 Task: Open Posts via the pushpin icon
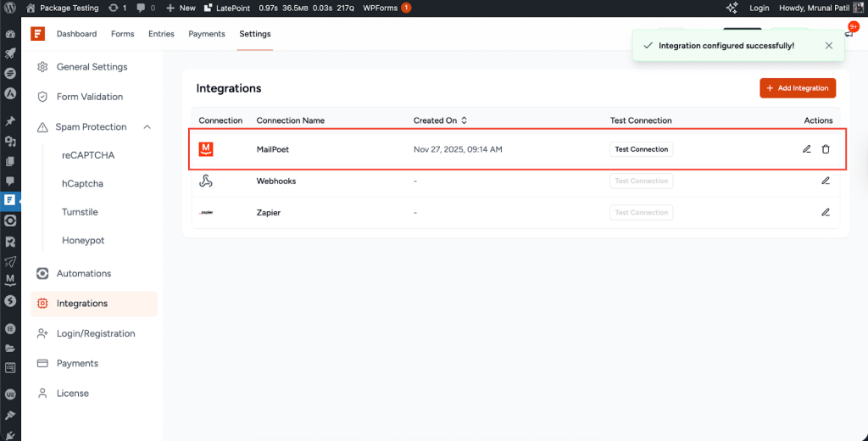tap(10, 121)
